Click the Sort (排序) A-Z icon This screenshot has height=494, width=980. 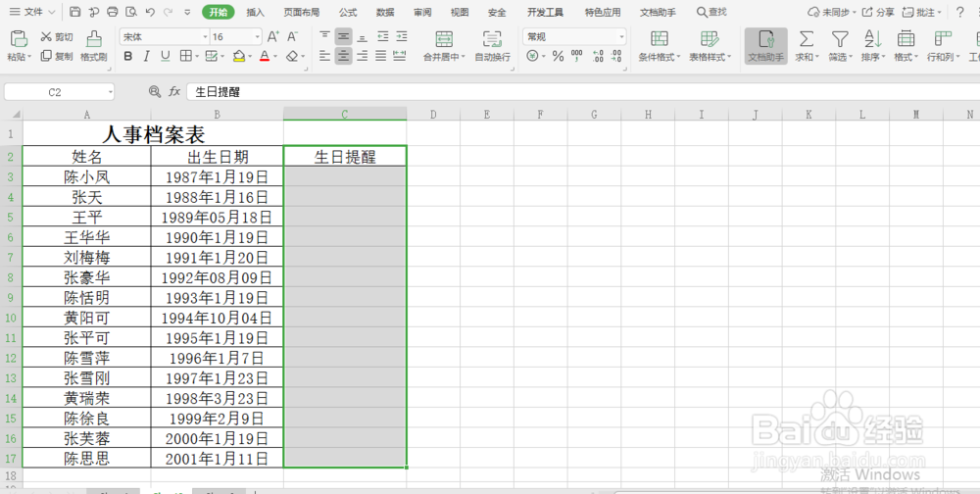point(873,40)
